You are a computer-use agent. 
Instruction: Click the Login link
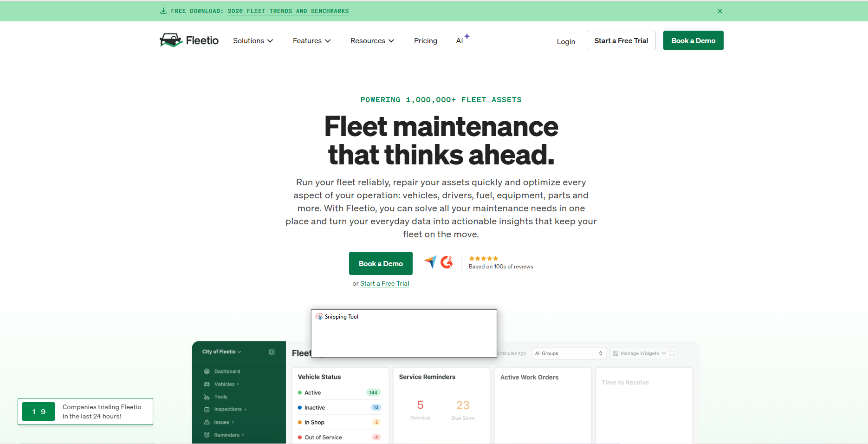tap(566, 42)
